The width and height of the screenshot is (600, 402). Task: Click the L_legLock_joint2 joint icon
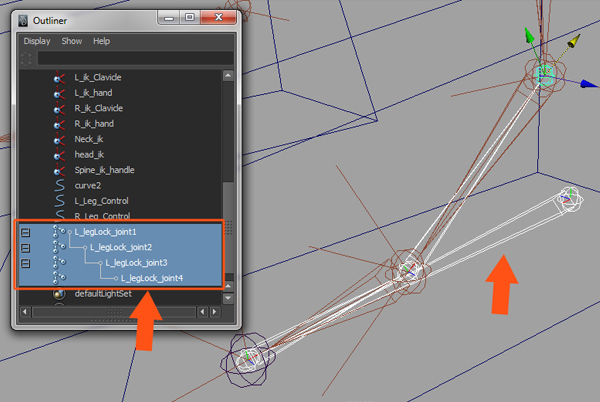coord(59,247)
